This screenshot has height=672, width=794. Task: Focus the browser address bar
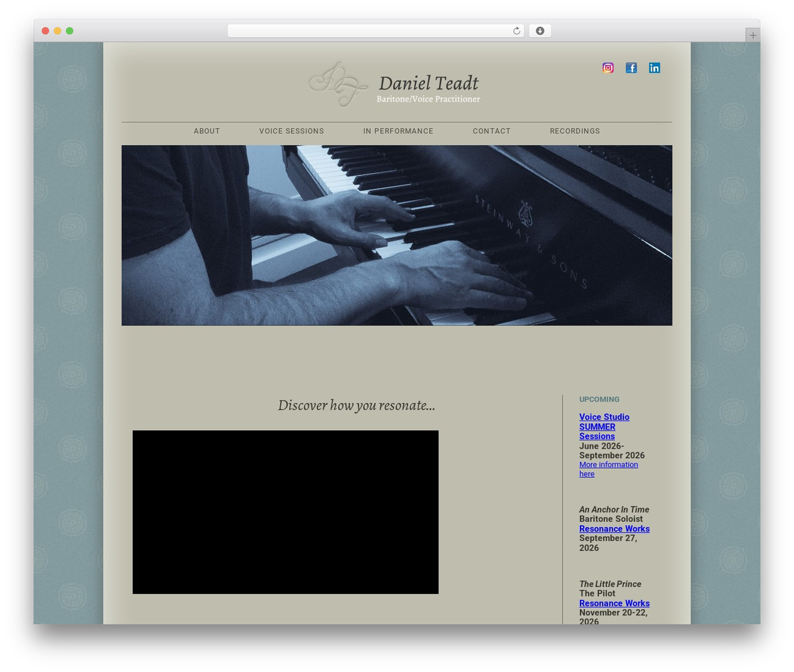(x=375, y=31)
